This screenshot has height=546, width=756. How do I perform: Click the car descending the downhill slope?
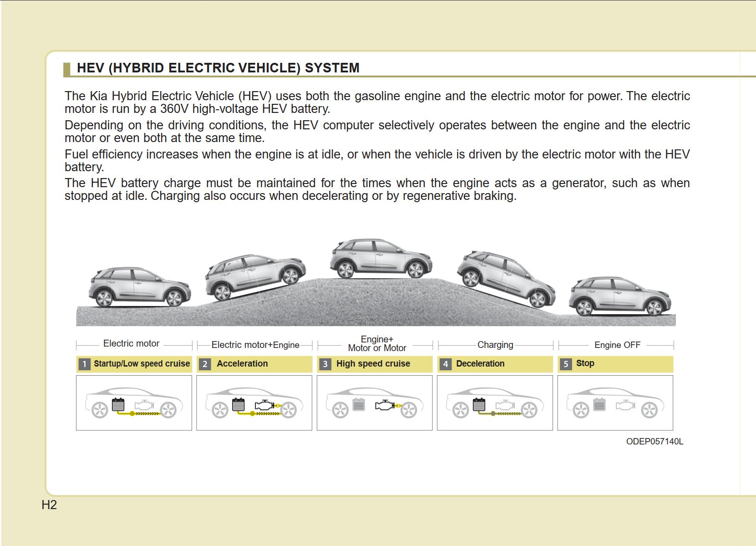(506, 279)
